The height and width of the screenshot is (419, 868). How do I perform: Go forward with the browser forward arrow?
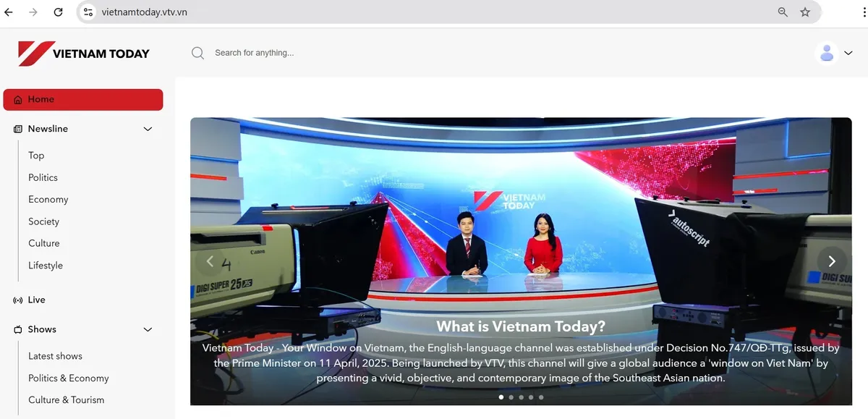tap(33, 12)
